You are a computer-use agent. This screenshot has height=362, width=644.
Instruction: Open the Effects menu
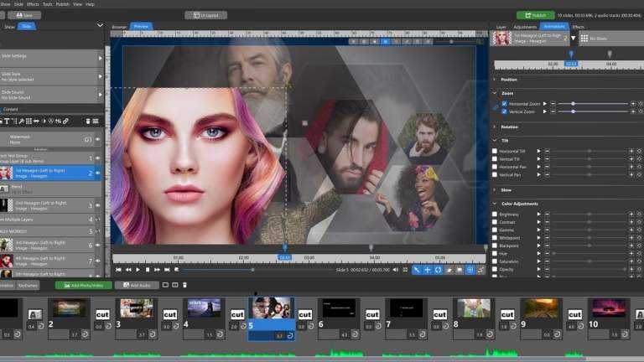pos(33,4)
